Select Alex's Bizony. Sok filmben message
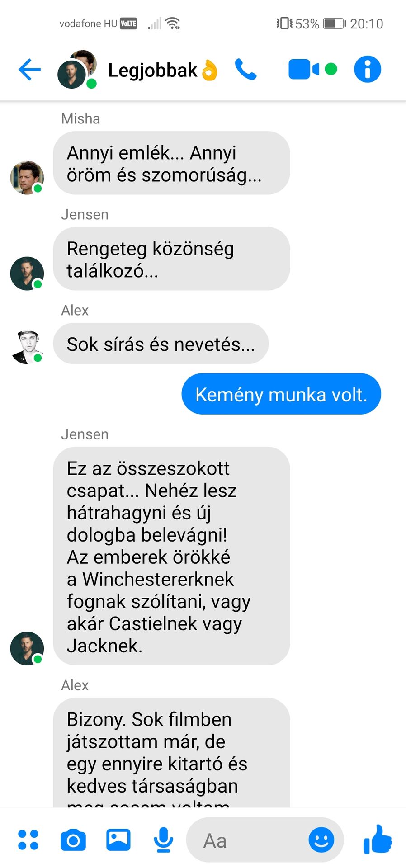406x868 pixels. (x=171, y=753)
